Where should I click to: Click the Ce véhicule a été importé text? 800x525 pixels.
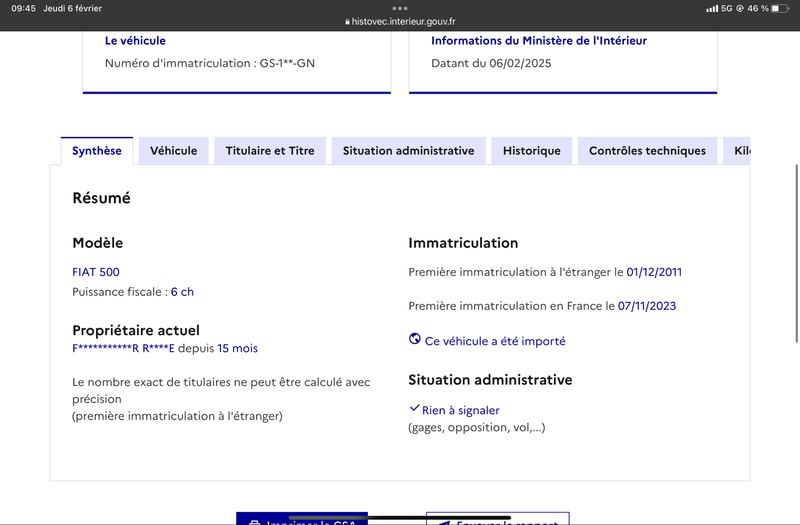[x=495, y=341]
